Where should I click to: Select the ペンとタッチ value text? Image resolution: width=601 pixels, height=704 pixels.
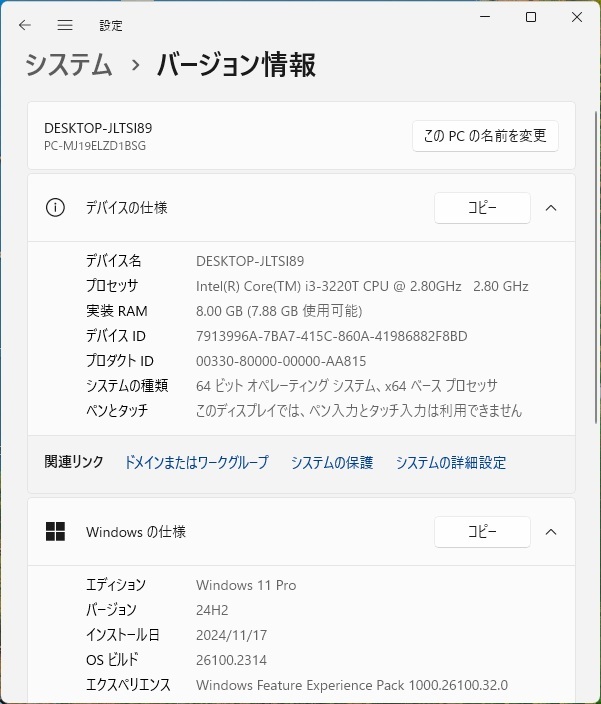click(359, 410)
